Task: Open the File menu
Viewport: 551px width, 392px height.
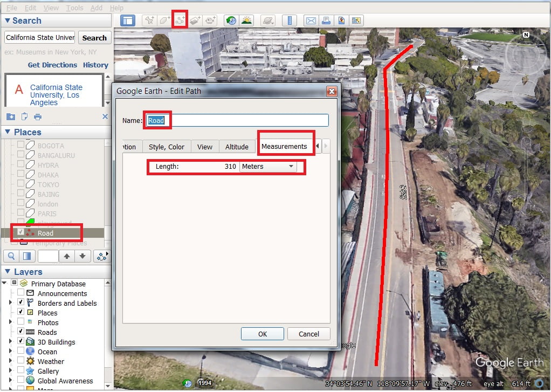Action: point(12,8)
